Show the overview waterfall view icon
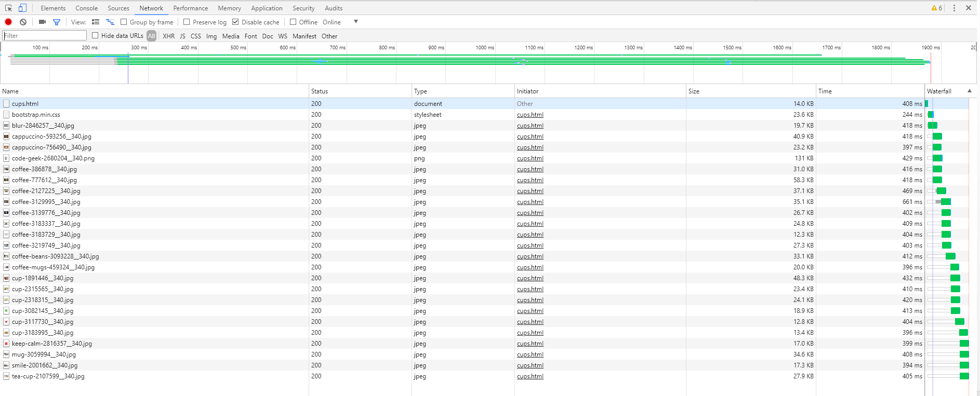980x396 pixels. (110, 22)
